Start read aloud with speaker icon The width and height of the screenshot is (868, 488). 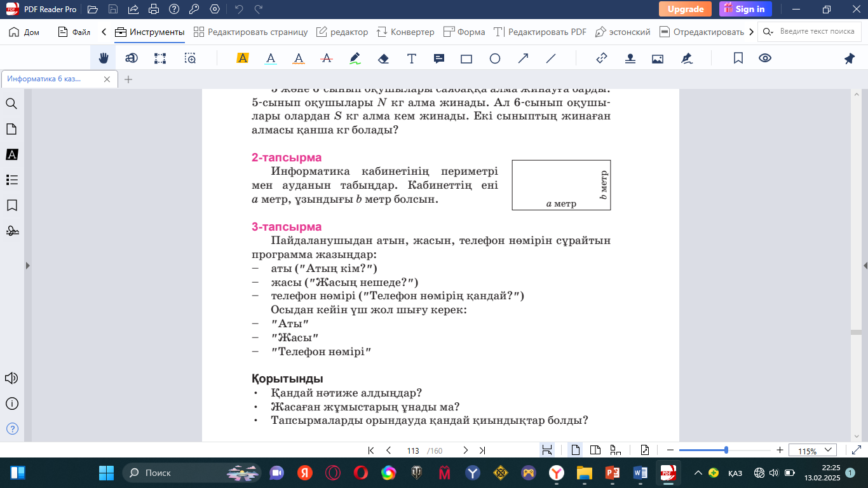point(11,379)
